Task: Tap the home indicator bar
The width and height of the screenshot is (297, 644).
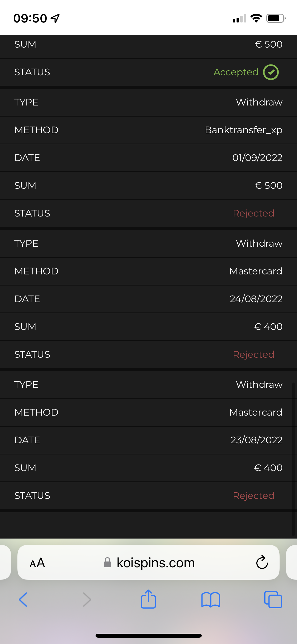Action: tap(148, 636)
